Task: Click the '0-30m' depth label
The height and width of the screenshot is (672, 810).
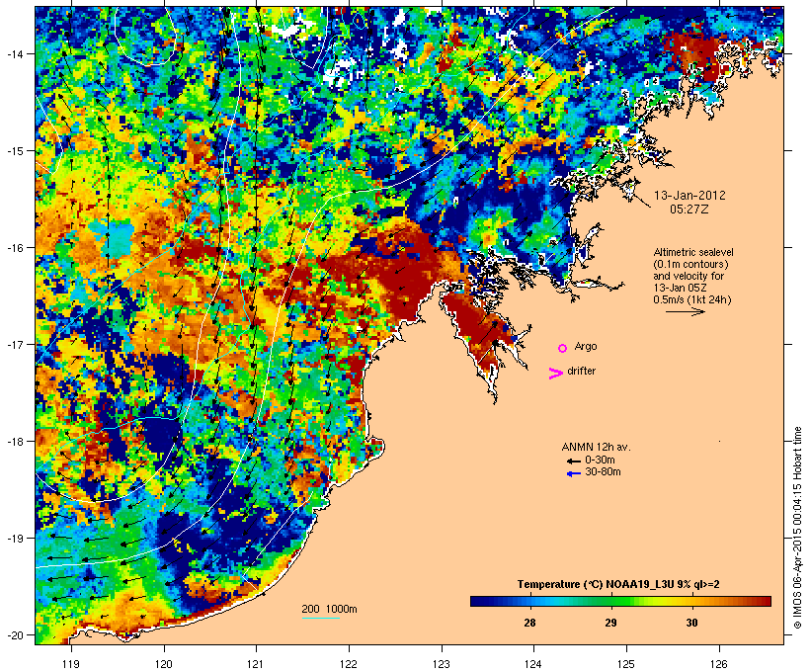Action: pyautogui.click(x=600, y=461)
